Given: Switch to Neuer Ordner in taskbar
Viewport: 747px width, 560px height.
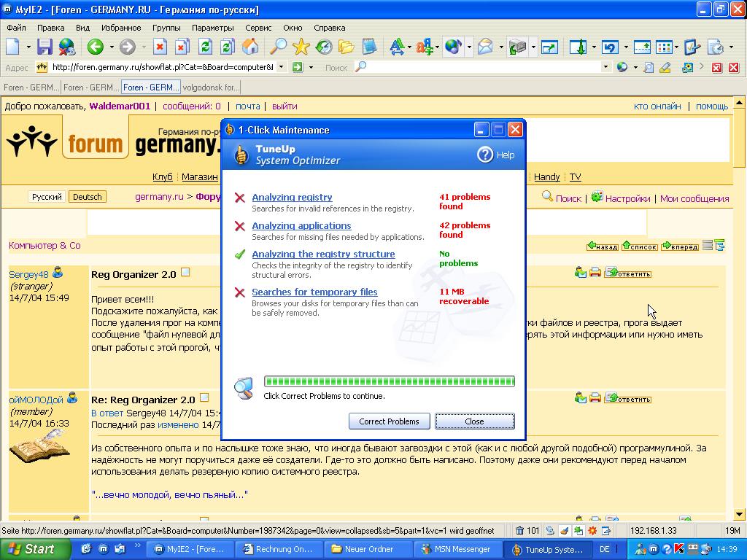Looking at the screenshot, I should point(368,549).
